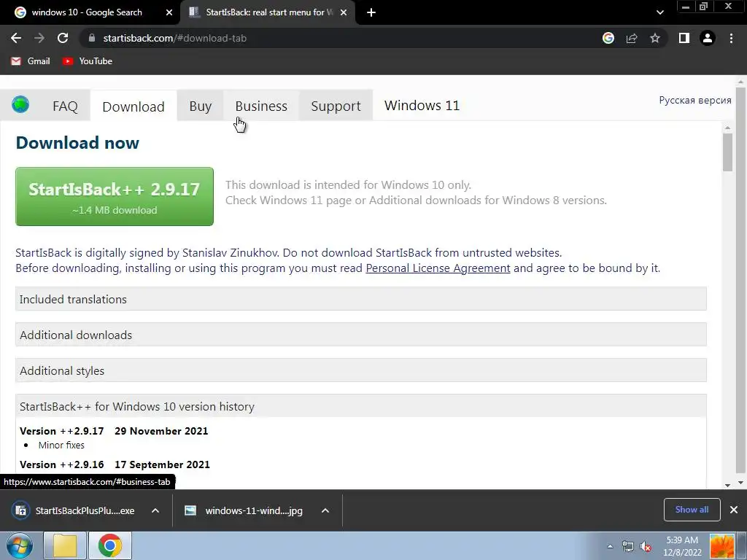Download StartIsBack++ 2.9.17

click(x=115, y=196)
